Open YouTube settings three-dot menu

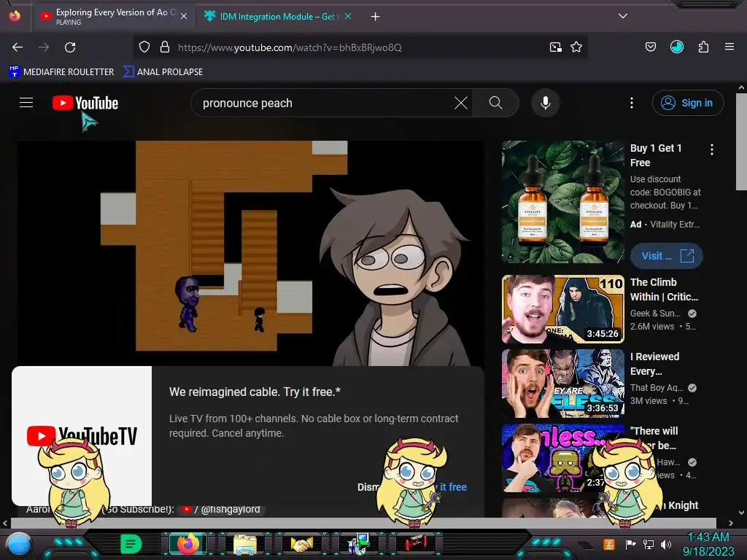pyautogui.click(x=632, y=103)
